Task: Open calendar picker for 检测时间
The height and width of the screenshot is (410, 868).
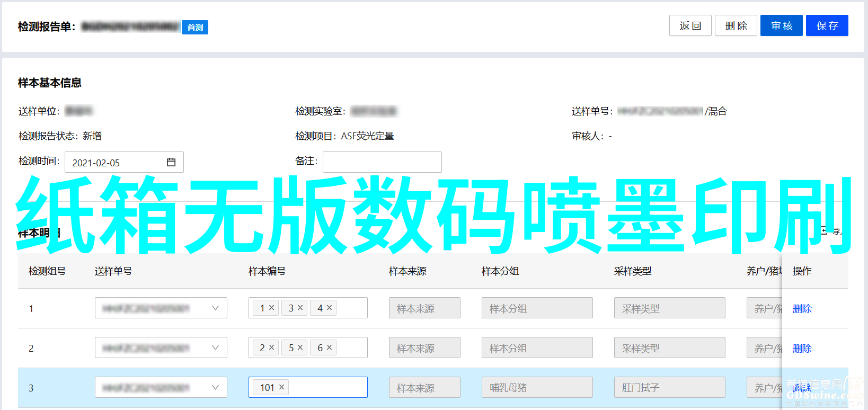Action: (171, 162)
